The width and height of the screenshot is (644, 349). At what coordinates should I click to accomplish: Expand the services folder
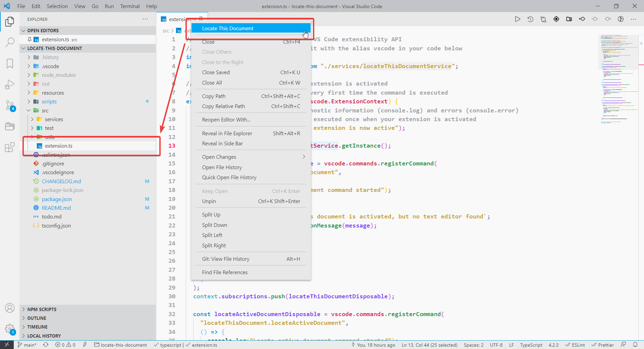pyautogui.click(x=88, y=119)
